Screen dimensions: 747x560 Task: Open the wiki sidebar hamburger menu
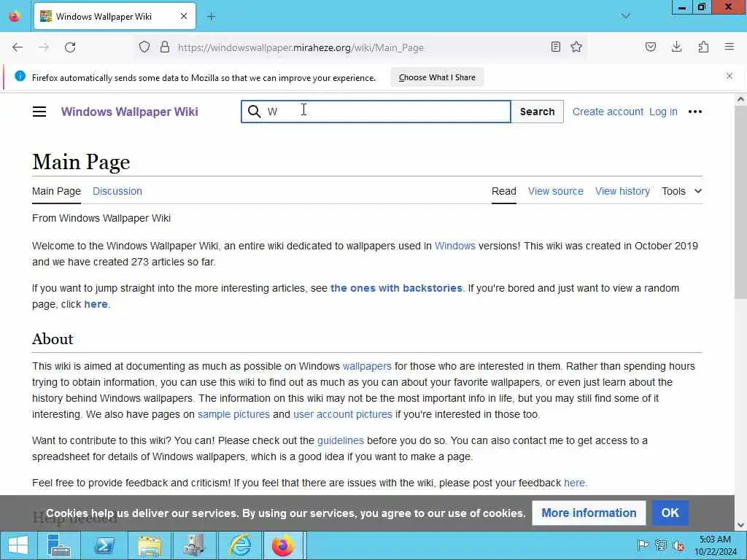[x=39, y=112]
